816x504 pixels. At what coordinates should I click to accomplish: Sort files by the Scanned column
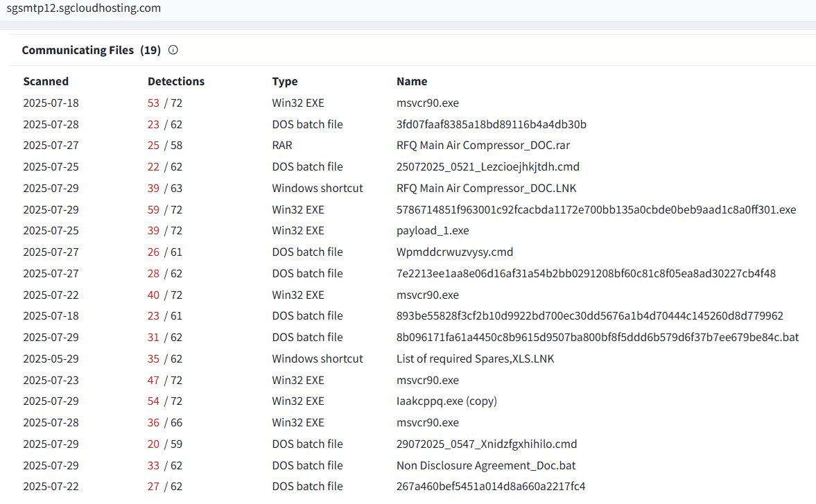pyautogui.click(x=46, y=81)
